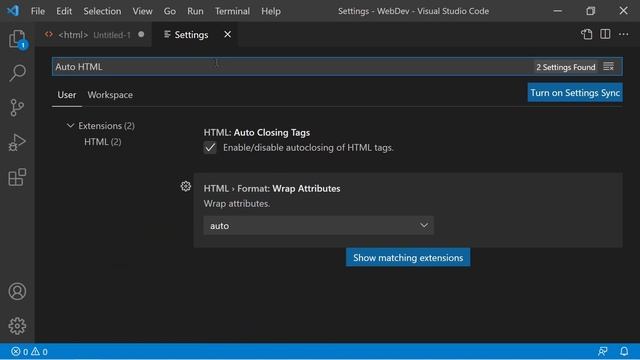Open the Run and Debug view
640x360 pixels.
pos(17,142)
